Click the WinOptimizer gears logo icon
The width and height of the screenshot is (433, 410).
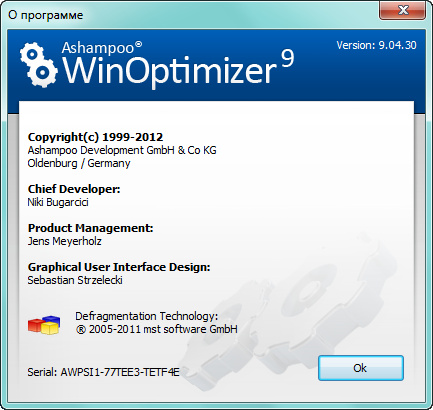(x=38, y=64)
